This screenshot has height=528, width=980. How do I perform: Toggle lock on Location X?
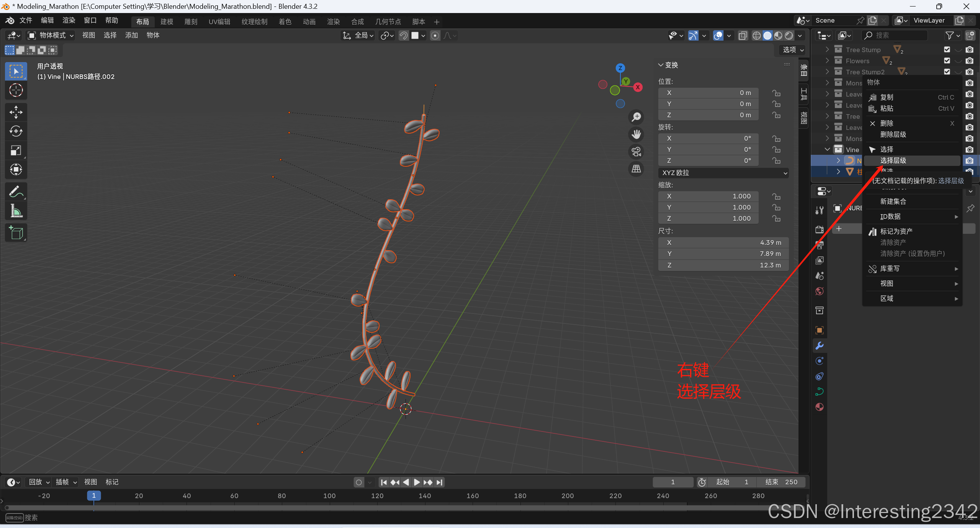[x=776, y=93]
